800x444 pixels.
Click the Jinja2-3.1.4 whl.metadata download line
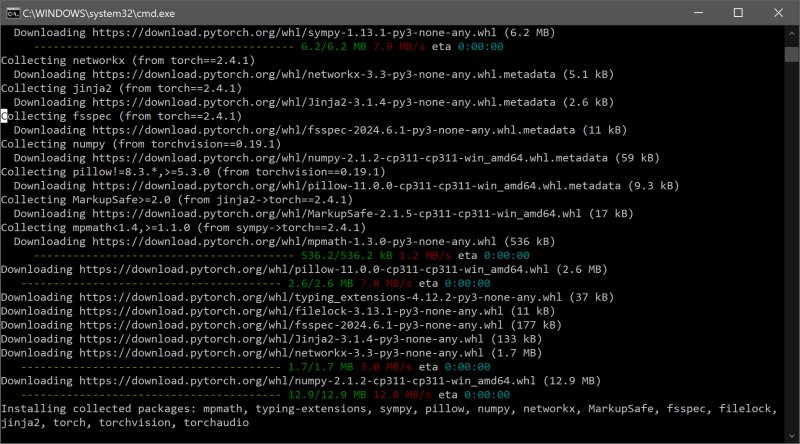(x=314, y=102)
